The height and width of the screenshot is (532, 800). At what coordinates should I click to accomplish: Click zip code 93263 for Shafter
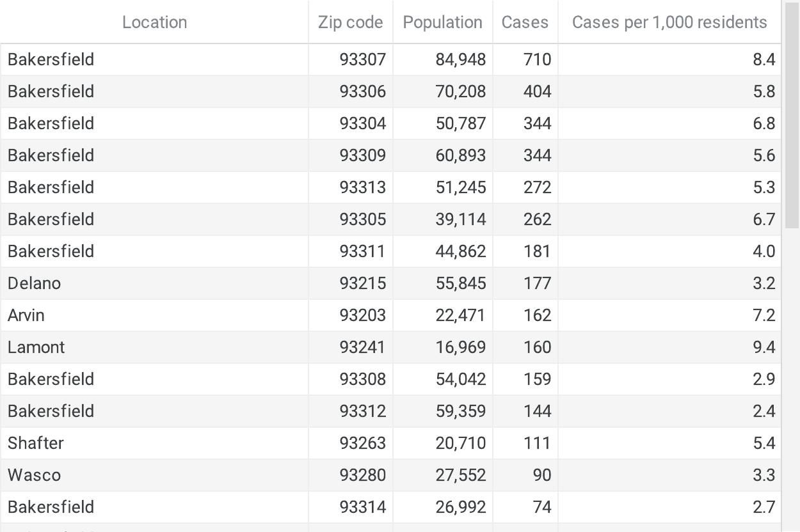[x=351, y=443]
